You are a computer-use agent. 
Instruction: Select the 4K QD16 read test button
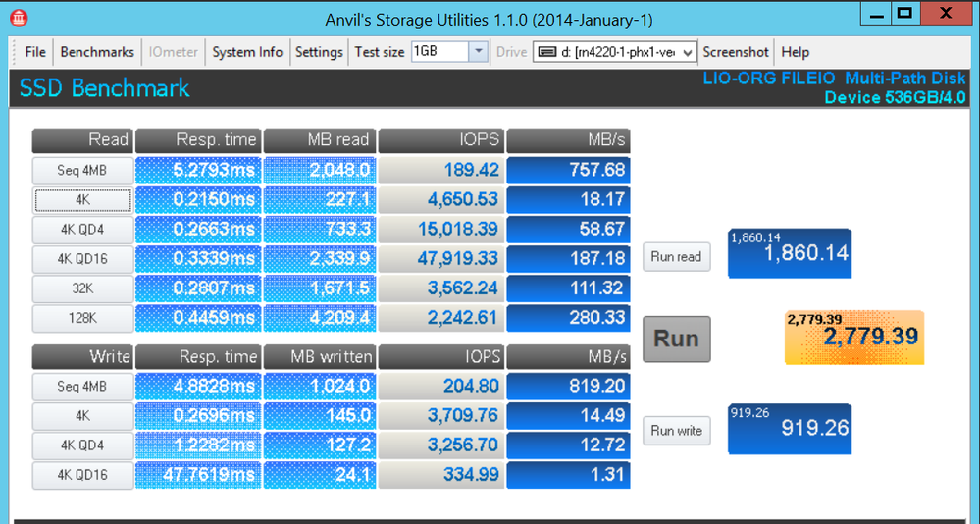click(x=81, y=259)
